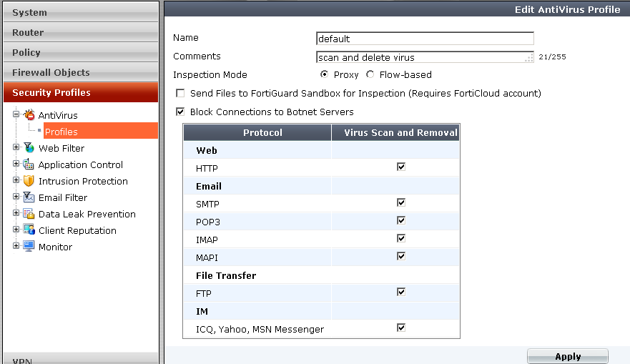Uncheck Block Connections to Botnet Servers
The height and width of the screenshot is (364, 630).
click(x=180, y=112)
